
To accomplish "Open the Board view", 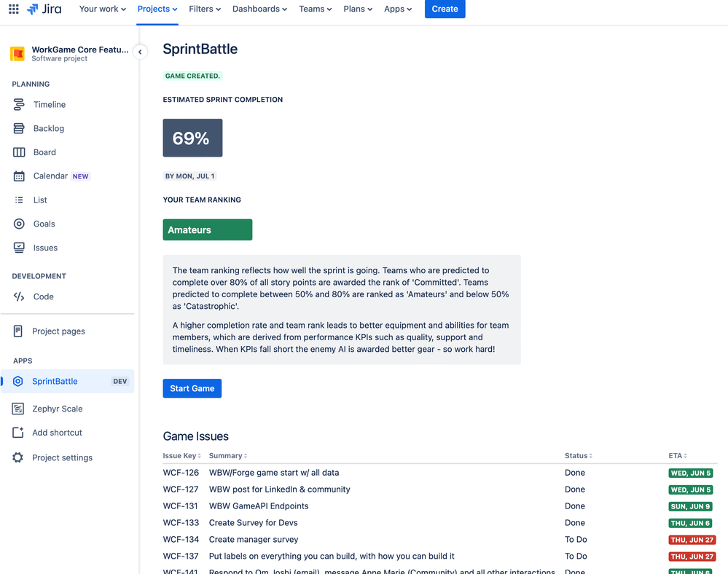I will (x=44, y=152).
